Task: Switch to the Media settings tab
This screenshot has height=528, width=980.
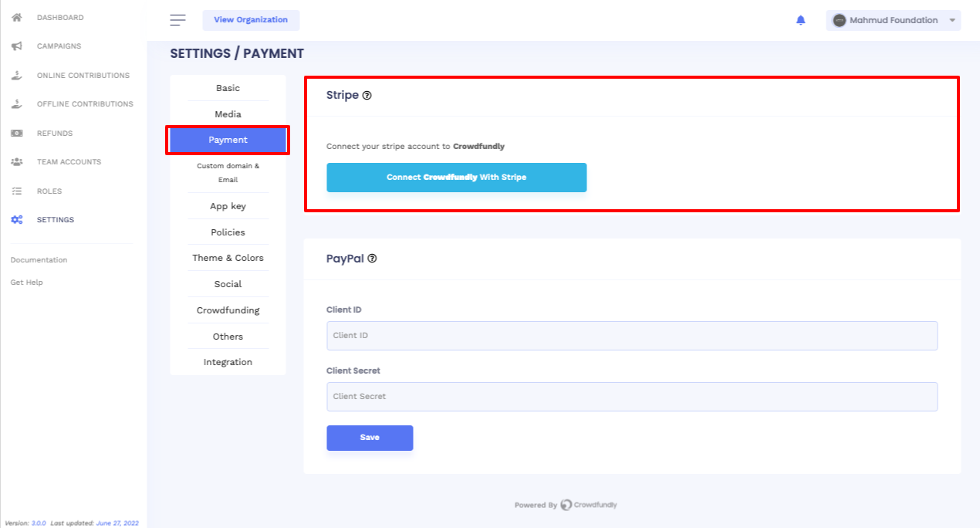Action: [x=228, y=114]
